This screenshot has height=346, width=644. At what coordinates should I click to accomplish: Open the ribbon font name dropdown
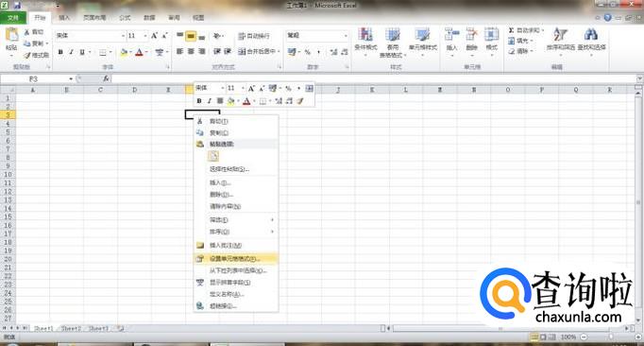pyautogui.click(x=123, y=36)
